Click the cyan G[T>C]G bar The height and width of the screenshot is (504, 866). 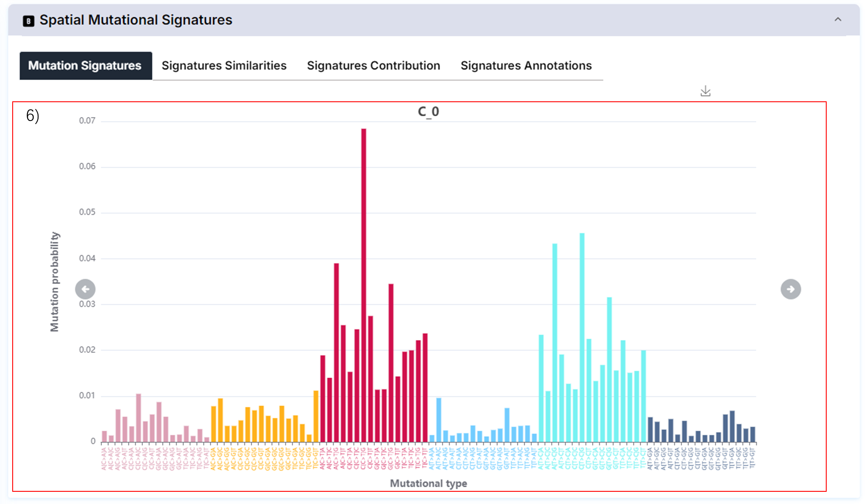[609, 369]
